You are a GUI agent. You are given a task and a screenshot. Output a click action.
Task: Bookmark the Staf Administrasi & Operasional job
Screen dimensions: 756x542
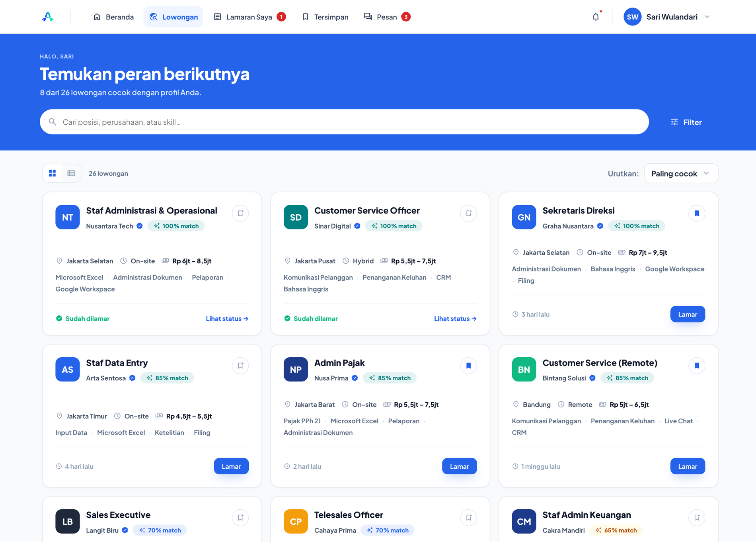(x=240, y=213)
